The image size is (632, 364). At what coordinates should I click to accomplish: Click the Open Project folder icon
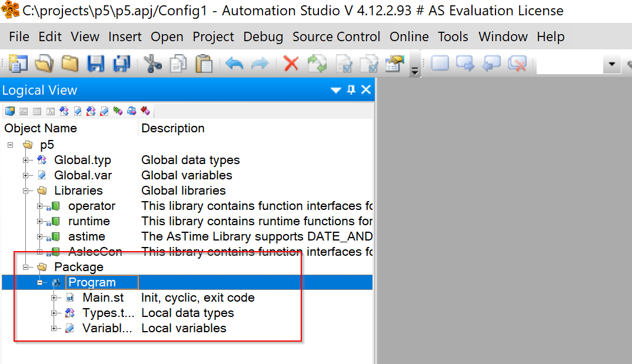click(44, 64)
